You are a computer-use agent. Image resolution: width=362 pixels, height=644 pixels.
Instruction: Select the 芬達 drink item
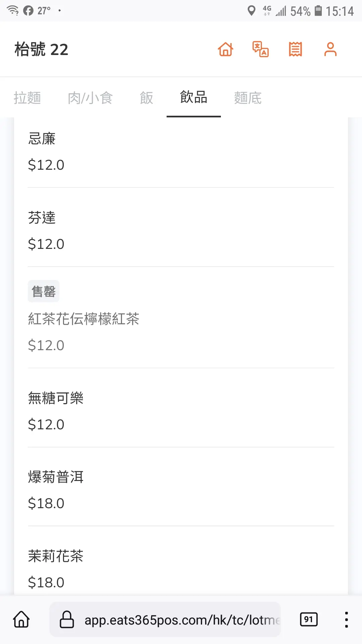(181, 231)
